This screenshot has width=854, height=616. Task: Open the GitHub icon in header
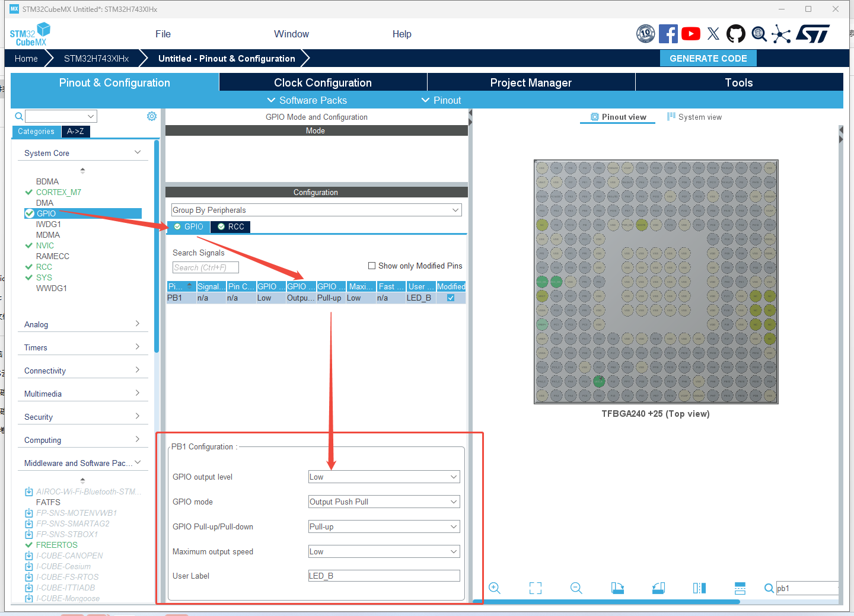736,34
